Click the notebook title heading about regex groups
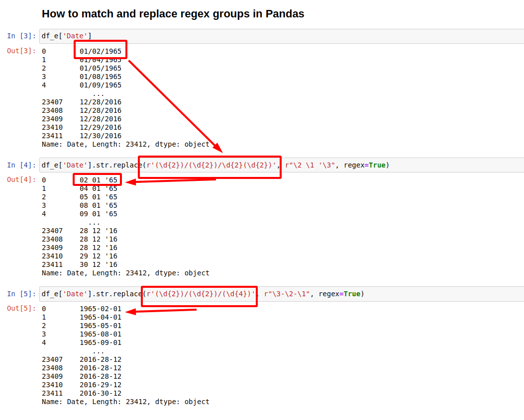524x420 pixels. 173,14
